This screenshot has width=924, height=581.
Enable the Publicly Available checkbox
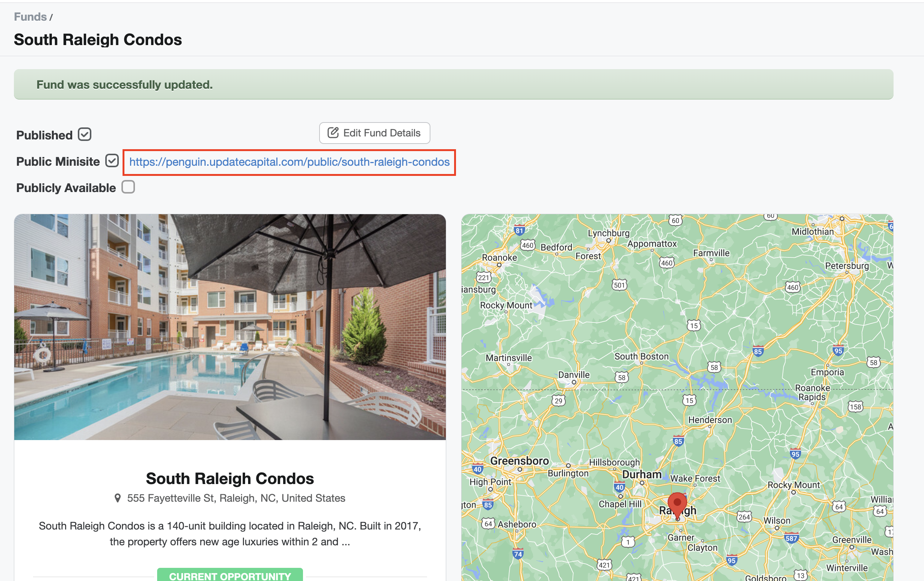pos(128,187)
